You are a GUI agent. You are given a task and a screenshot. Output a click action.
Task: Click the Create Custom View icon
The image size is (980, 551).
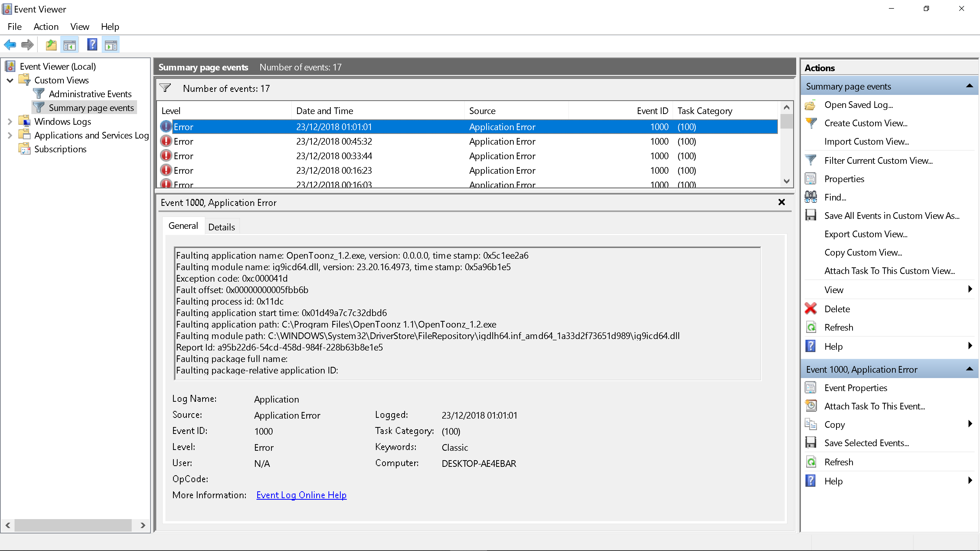pos(811,123)
